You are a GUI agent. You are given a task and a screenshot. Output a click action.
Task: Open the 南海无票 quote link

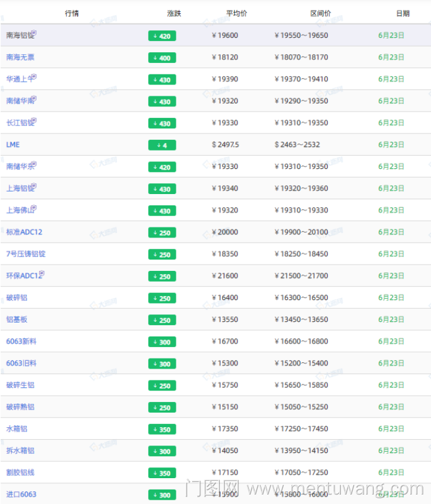point(20,57)
